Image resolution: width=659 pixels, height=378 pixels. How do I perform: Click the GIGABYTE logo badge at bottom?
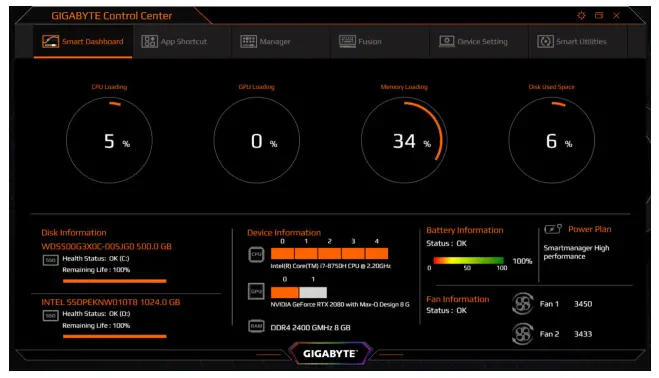[x=330, y=354]
